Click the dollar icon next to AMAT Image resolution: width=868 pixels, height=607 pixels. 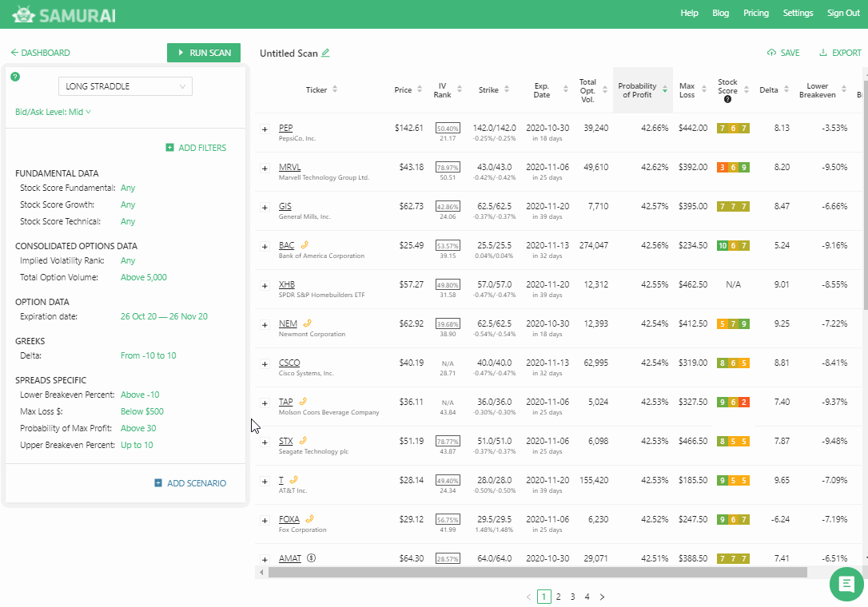312,558
